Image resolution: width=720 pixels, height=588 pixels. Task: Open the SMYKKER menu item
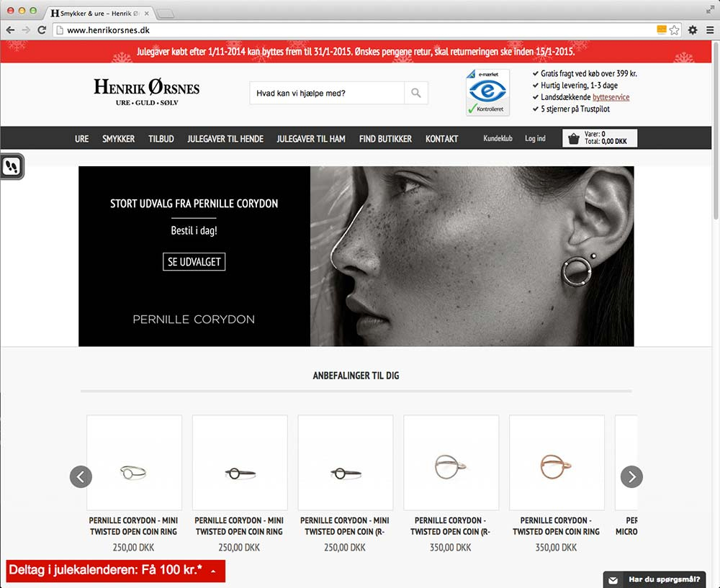118,138
